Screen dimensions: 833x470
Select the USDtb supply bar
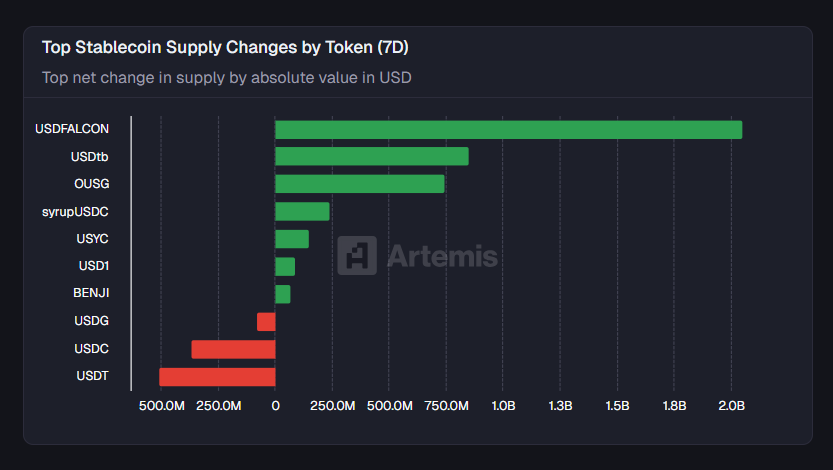coord(371,156)
